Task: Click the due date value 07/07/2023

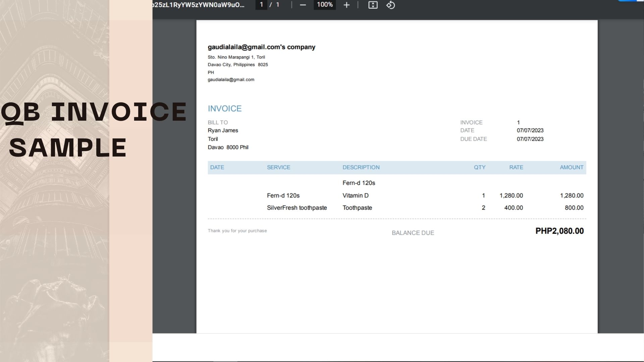Action: pyautogui.click(x=530, y=139)
